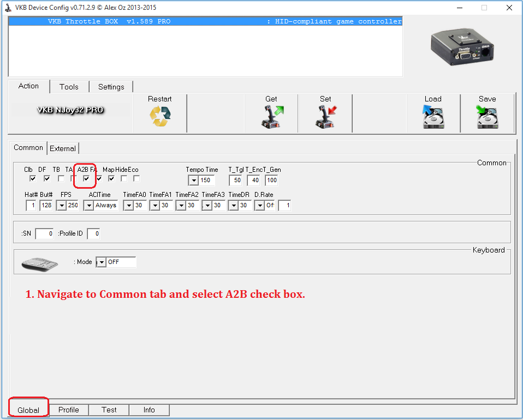Click the Restart recycle-arrows icon

pyautogui.click(x=160, y=116)
